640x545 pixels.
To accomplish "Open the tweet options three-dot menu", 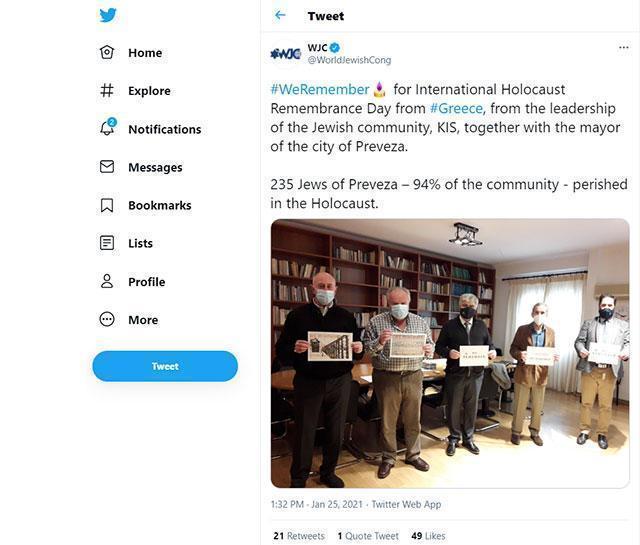I will tap(623, 47).
